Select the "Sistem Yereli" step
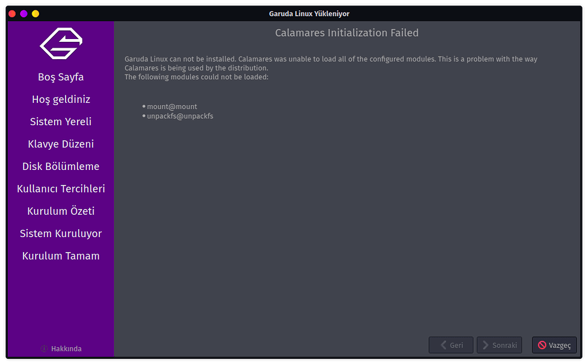Screen dimensions: 588x364 (60, 121)
